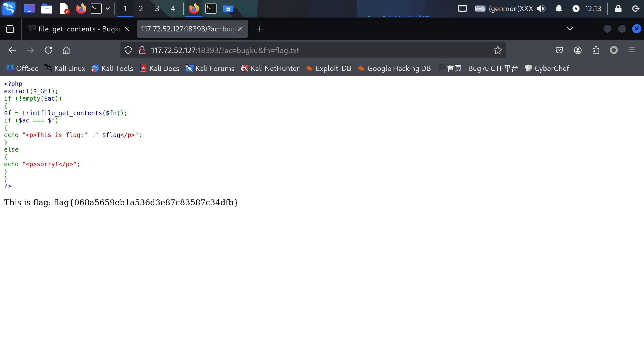Image resolution: width=644 pixels, height=338 pixels.
Task: Open the CyberChef bookmark
Action: coord(547,68)
